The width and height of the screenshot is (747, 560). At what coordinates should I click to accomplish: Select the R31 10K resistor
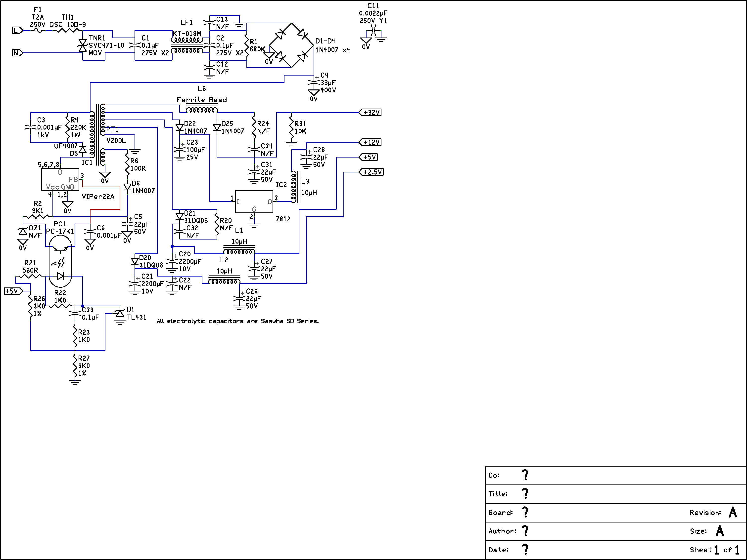pos(291,127)
